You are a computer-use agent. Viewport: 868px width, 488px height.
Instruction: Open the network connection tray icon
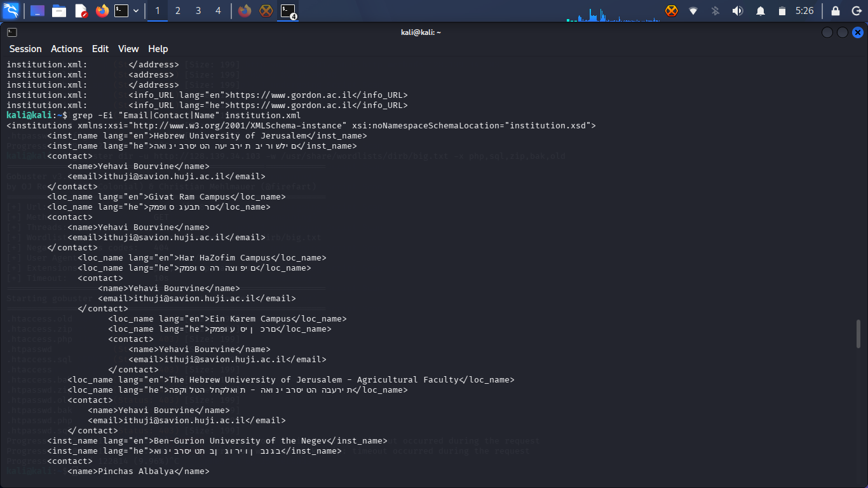tap(693, 11)
